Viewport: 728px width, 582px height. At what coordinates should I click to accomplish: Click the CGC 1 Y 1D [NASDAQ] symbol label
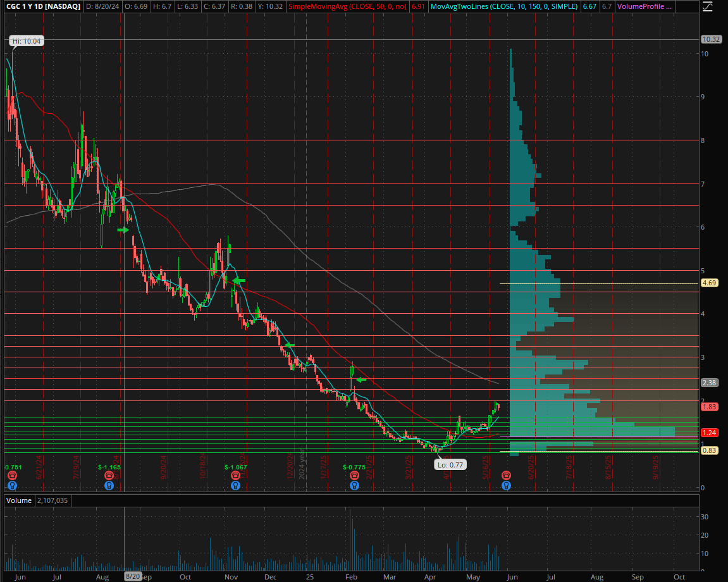[x=44, y=6]
